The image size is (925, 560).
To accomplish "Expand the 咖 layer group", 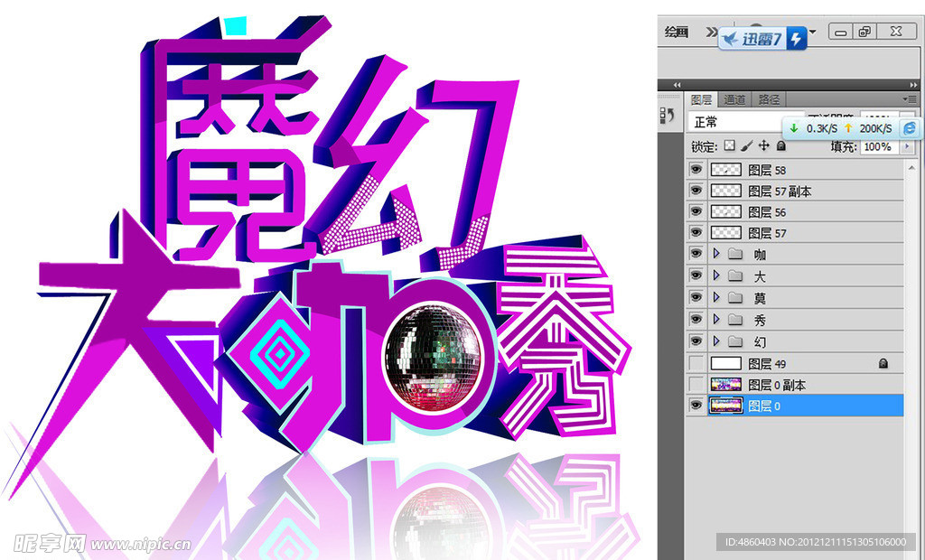I will pyautogui.click(x=716, y=255).
